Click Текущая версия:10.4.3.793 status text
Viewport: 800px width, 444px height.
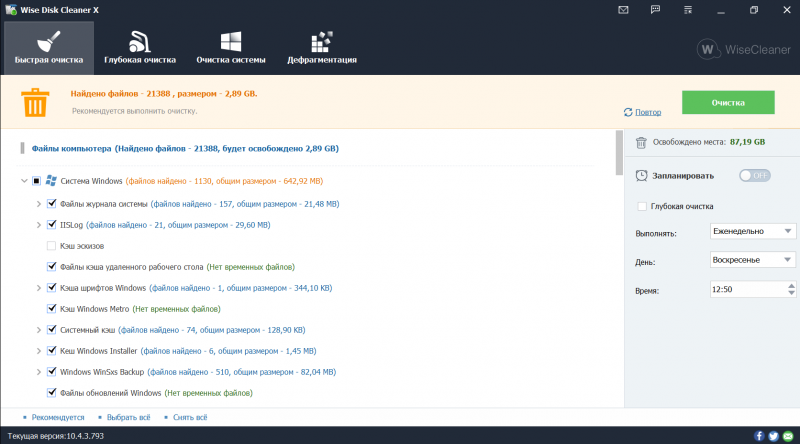pos(56,436)
